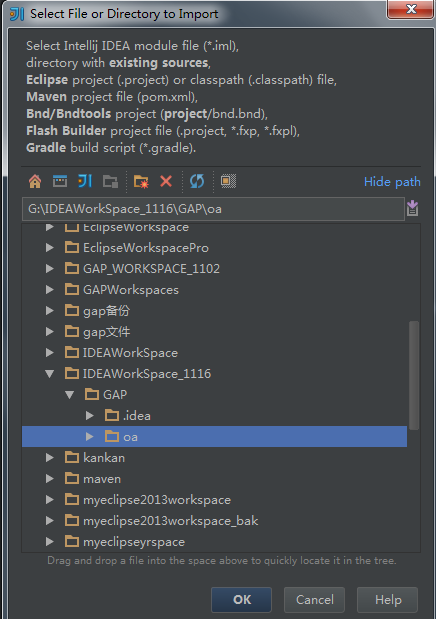This screenshot has width=436, height=619.
Task: Select the EclipseWorkspacePro tree item
Action: coord(137,248)
